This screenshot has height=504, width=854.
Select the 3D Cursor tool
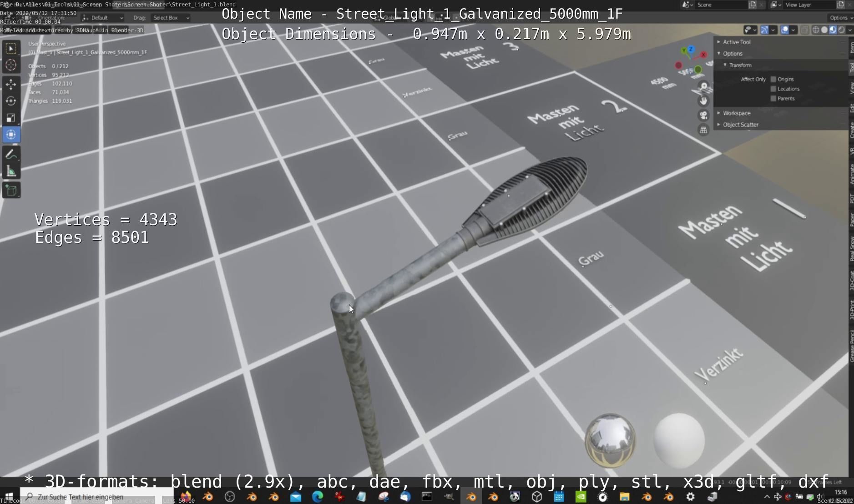point(11,65)
